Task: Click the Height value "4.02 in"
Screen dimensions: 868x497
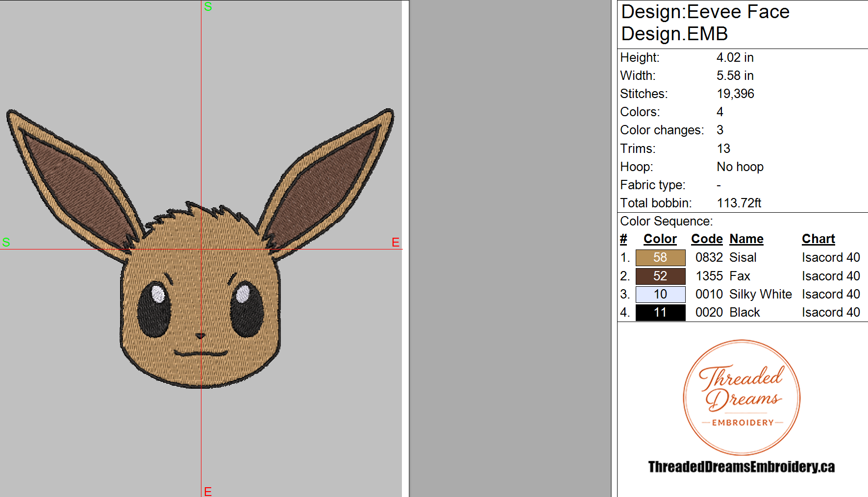Action: tap(735, 57)
